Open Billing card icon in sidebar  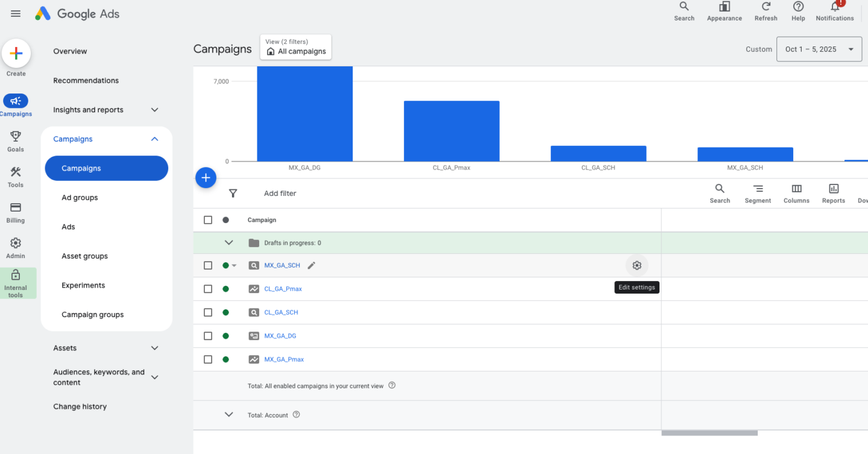click(16, 207)
